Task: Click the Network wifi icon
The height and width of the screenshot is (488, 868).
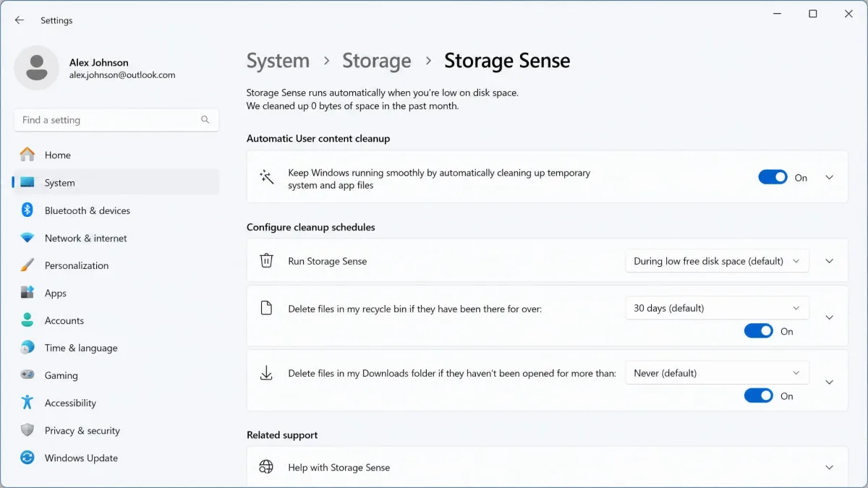Action: tap(27, 238)
